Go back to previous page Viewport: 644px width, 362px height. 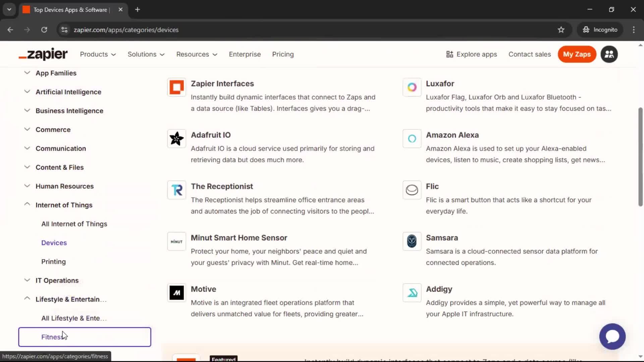pos(10,30)
